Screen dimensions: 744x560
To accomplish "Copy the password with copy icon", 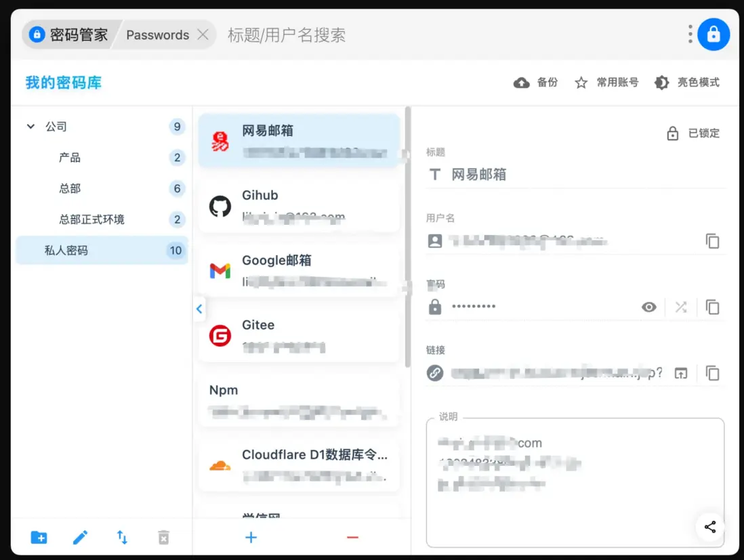I will pos(712,307).
